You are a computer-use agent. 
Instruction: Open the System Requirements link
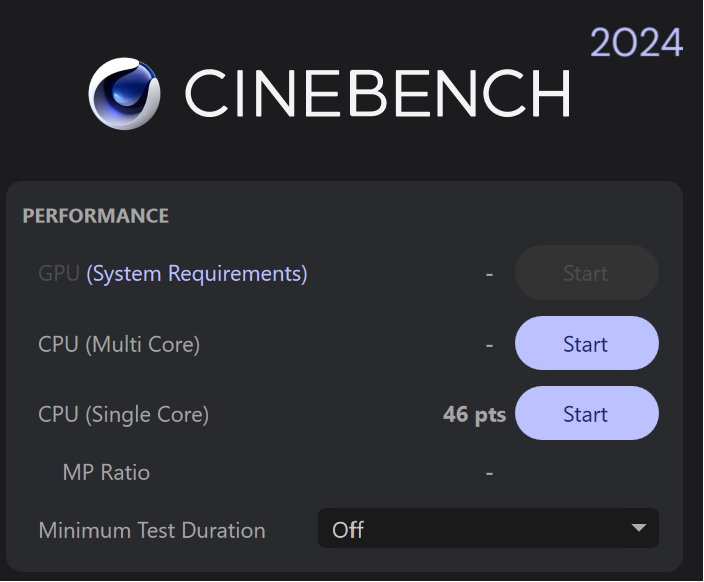click(197, 273)
